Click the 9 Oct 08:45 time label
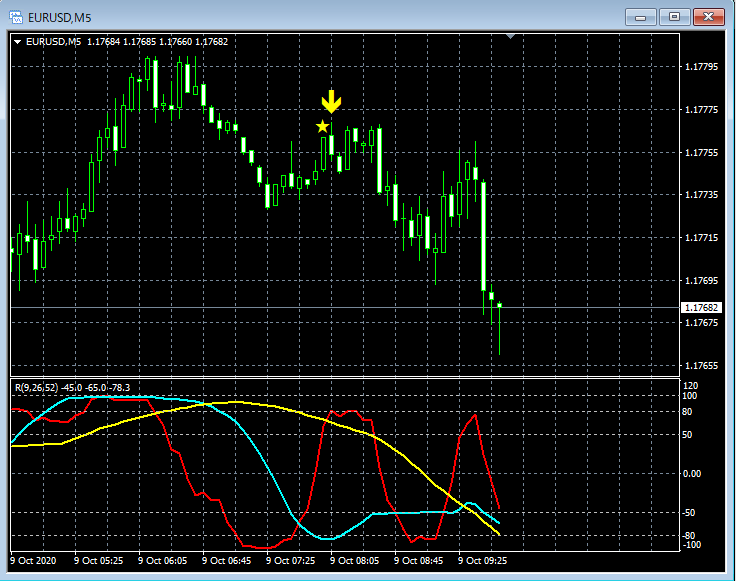 (418, 560)
